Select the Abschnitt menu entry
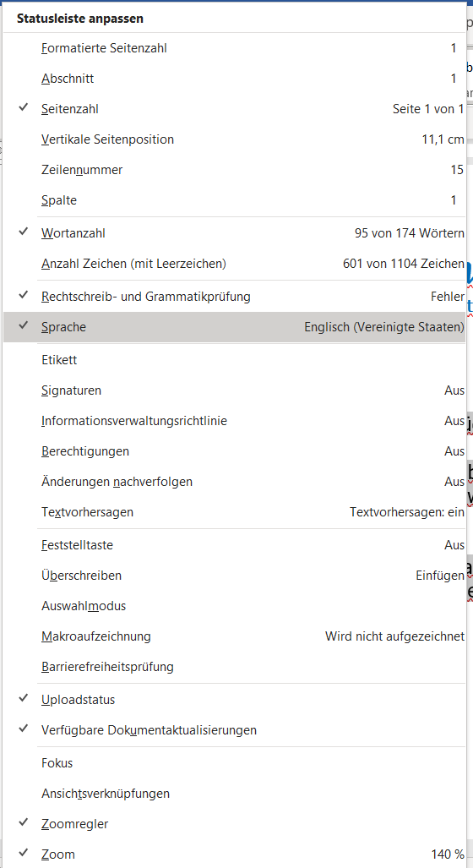The width and height of the screenshot is (473, 868). (x=234, y=79)
